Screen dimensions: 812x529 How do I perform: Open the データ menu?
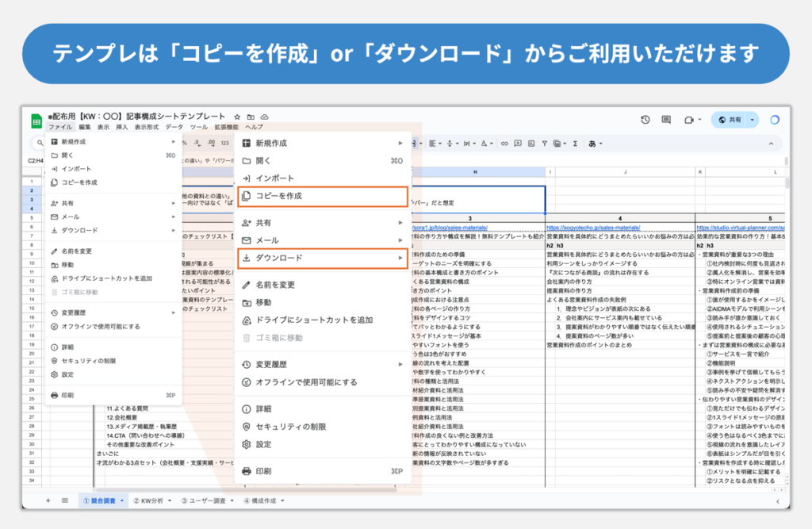(x=174, y=127)
